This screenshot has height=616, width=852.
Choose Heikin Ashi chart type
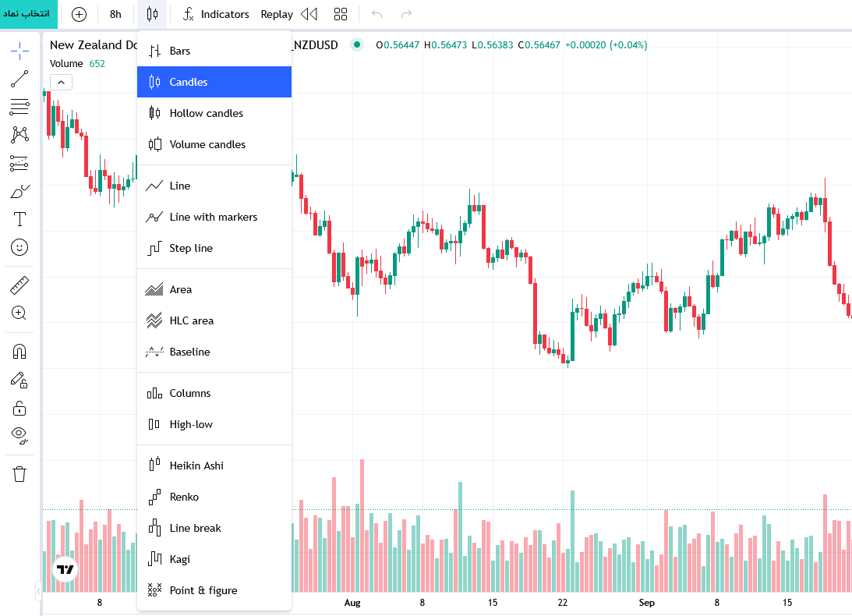[x=196, y=466]
